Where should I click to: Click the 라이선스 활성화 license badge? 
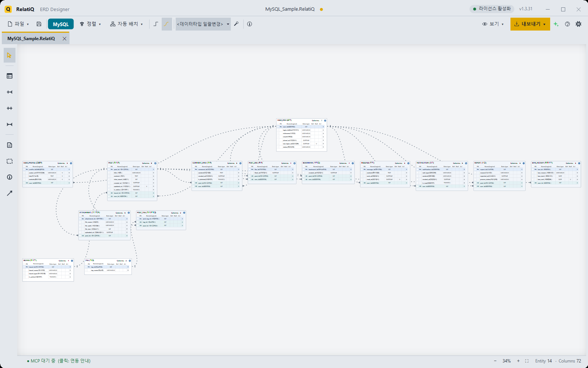(x=492, y=9)
